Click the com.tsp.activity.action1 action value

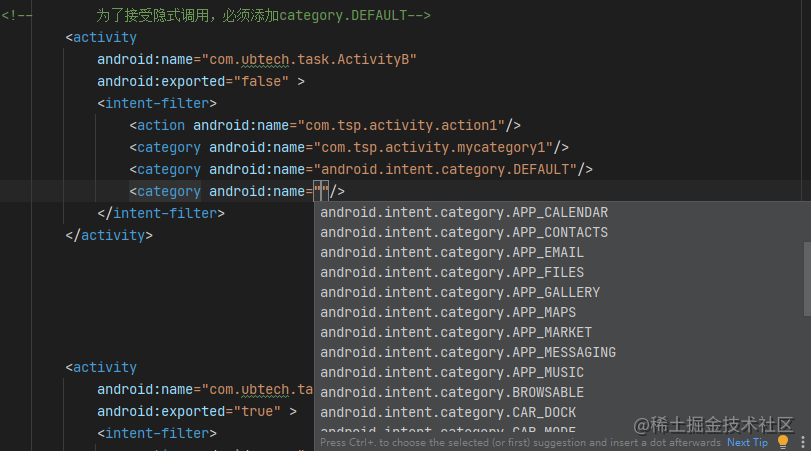(x=401, y=126)
